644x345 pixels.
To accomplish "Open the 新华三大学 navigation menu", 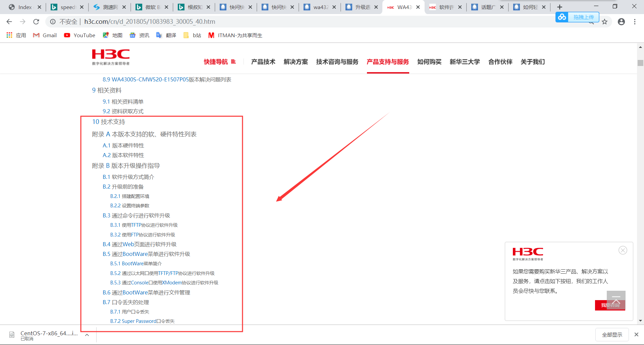I will tap(465, 62).
